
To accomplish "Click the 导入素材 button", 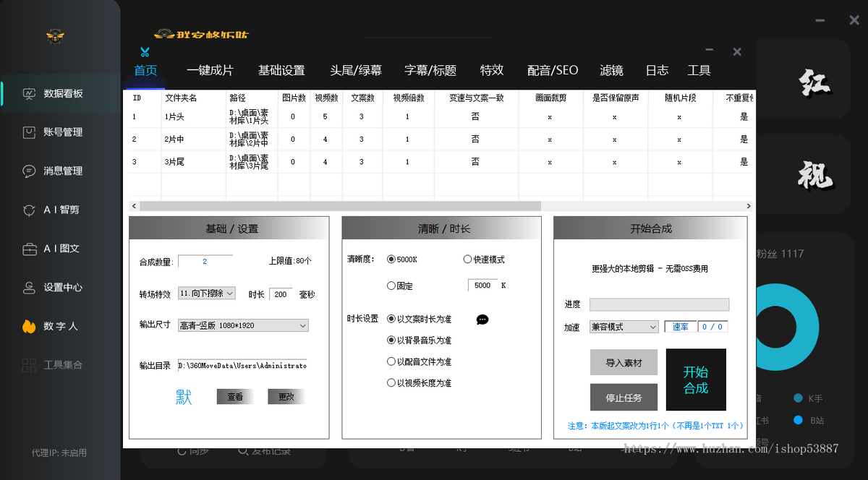I will (x=624, y=363).
